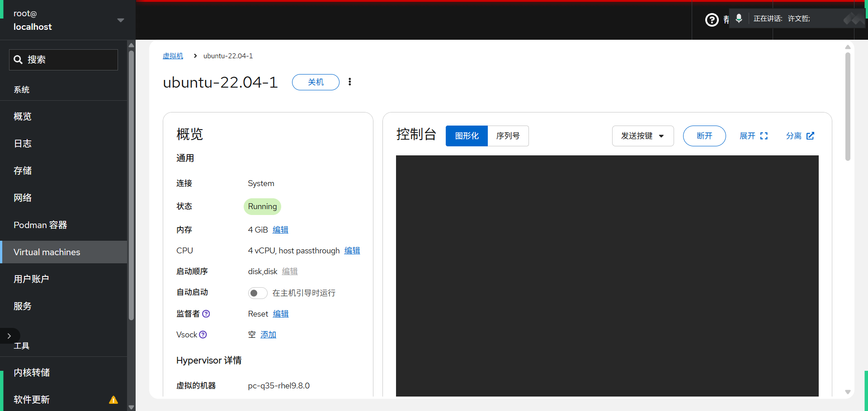Click the 关机 shutdown button

(x=316, y=82)
